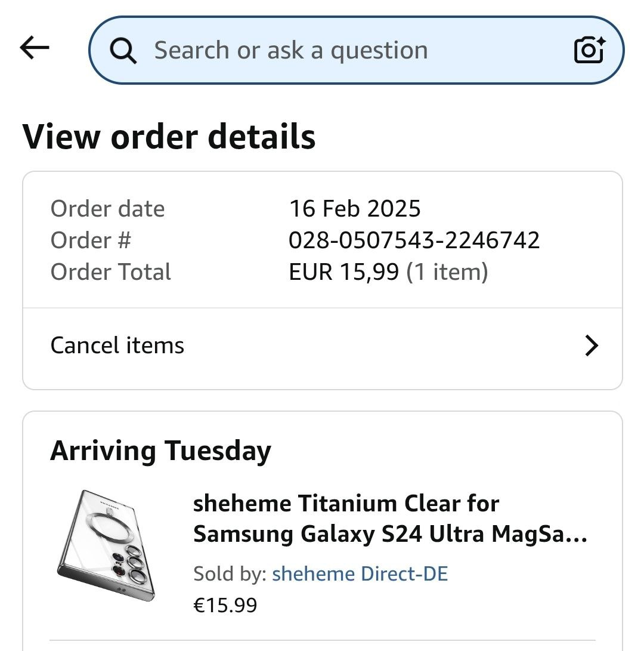Click the 'Order date' label
This screenshot has height=651, width=644.
click(x=107, y=209)
